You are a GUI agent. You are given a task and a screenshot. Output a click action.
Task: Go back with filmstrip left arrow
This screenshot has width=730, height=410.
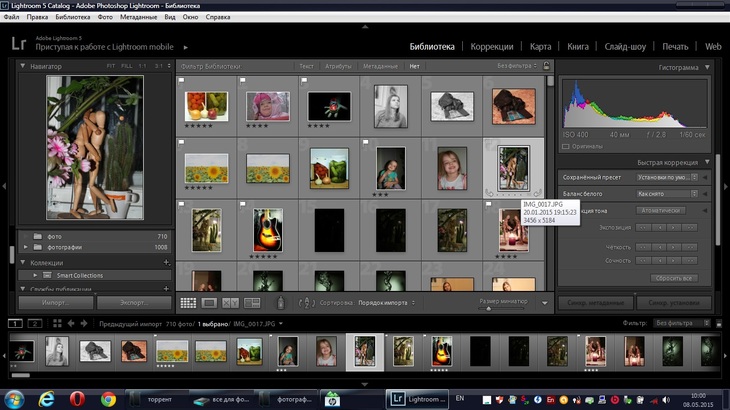click(x=71, y=323)
